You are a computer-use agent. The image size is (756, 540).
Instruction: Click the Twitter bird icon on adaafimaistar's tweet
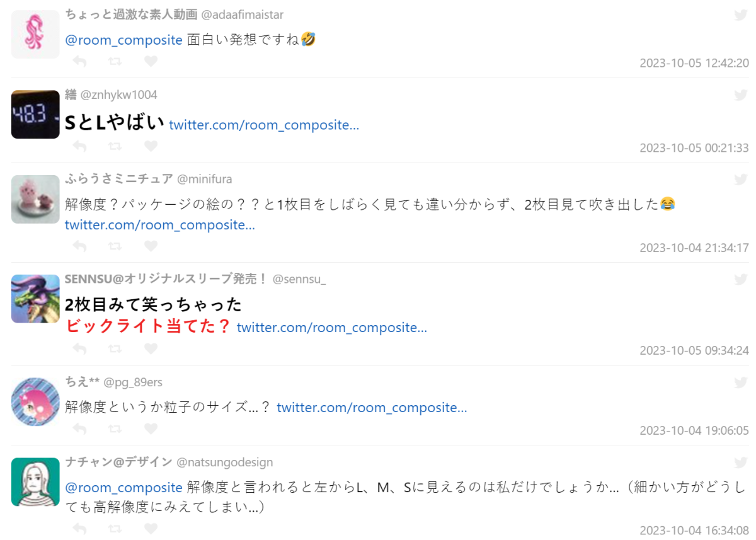coord(741,16)
